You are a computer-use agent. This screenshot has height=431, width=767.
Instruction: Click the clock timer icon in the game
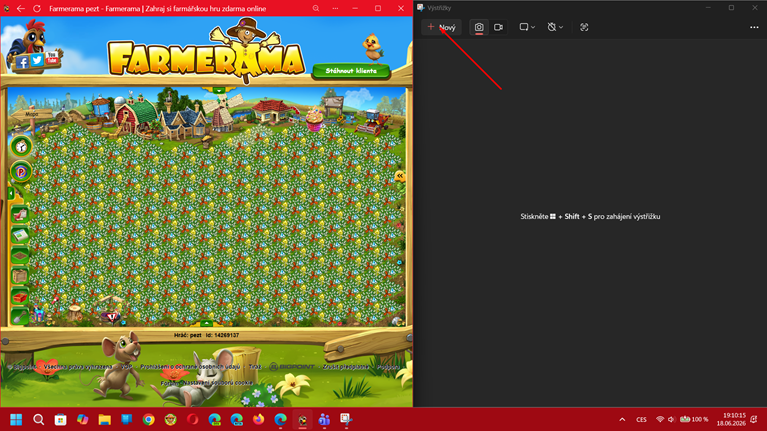(21, 146)
